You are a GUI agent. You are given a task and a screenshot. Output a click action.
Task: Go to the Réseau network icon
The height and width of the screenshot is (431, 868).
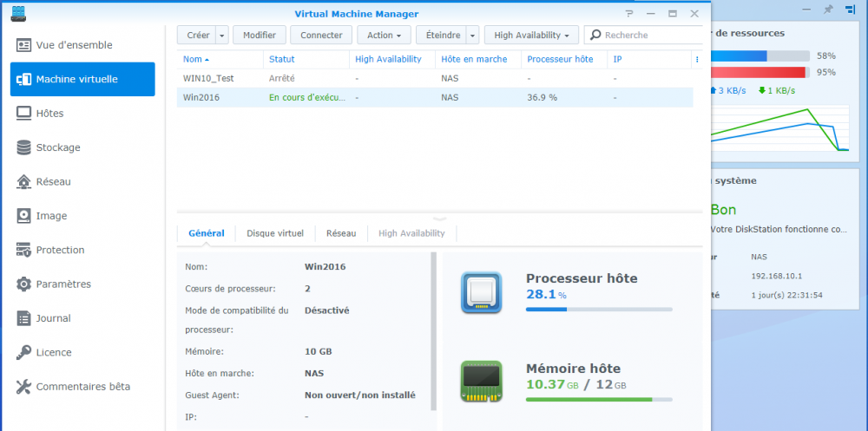coord(23,181)
